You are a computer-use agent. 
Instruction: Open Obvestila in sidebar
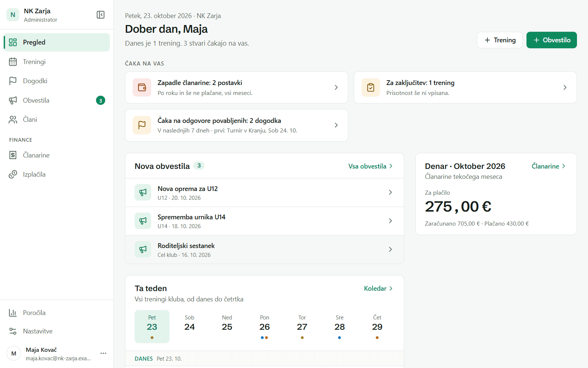point(57,100)
